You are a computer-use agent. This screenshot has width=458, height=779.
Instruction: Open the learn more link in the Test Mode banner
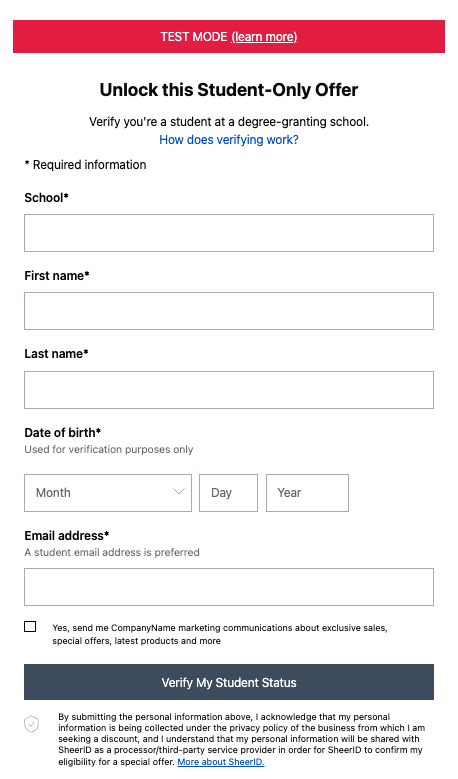point(264,37)
